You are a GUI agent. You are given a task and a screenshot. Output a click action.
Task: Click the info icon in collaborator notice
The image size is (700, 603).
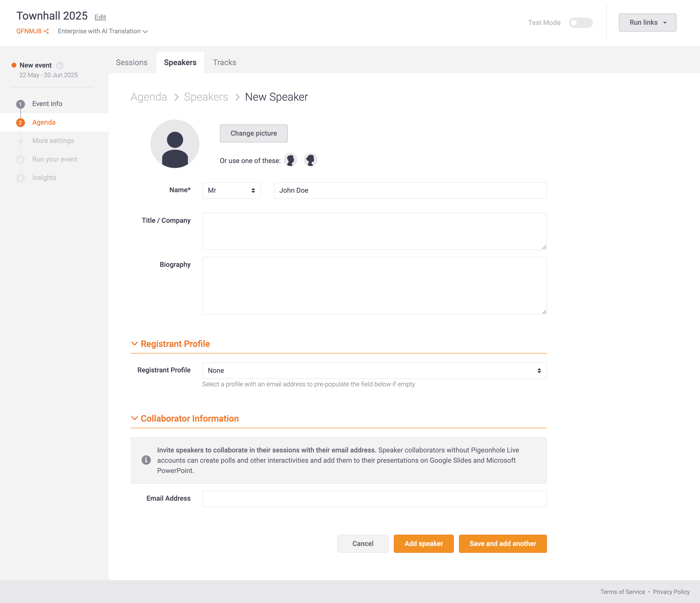pyautogui.click(x=146, y=460)
